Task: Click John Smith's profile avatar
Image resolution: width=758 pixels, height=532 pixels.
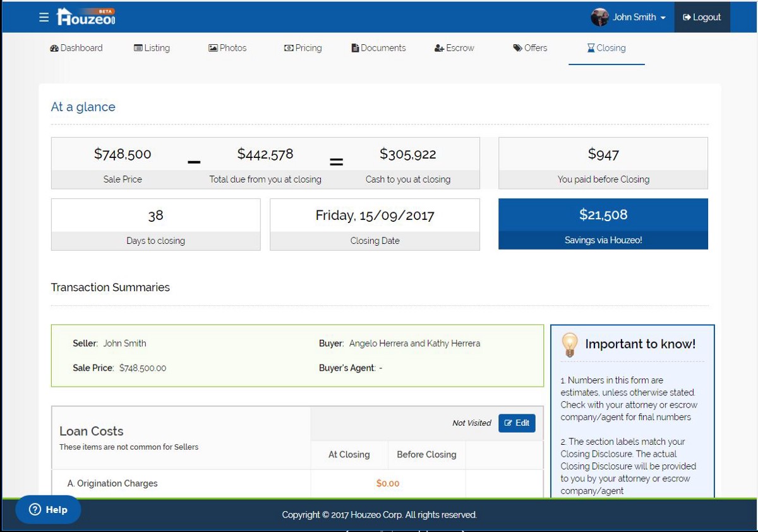Action: (599, 17)
